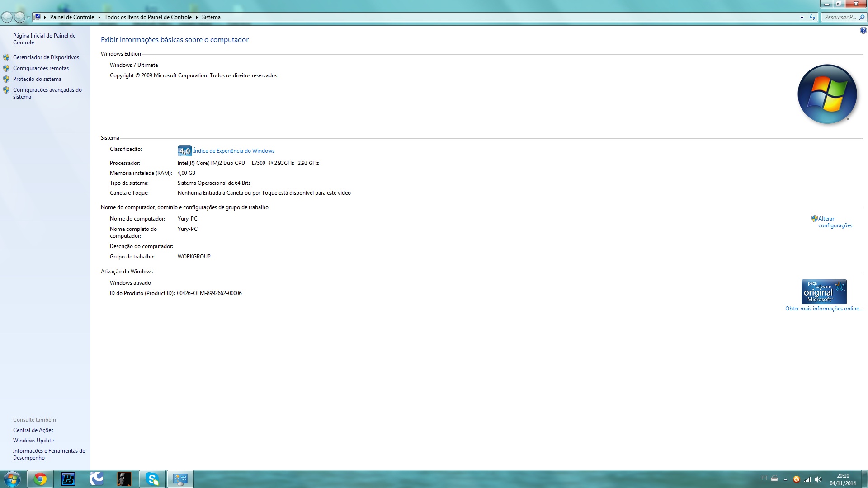This screenshot has height=488, width=868.
Task: Open the address bar history dropdown
Action: coord(802,17)
